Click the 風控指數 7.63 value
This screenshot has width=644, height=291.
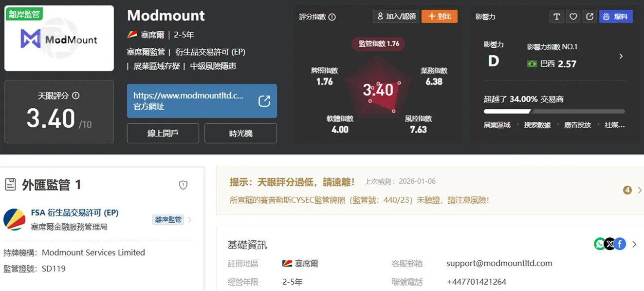click(x=418, y=129)
